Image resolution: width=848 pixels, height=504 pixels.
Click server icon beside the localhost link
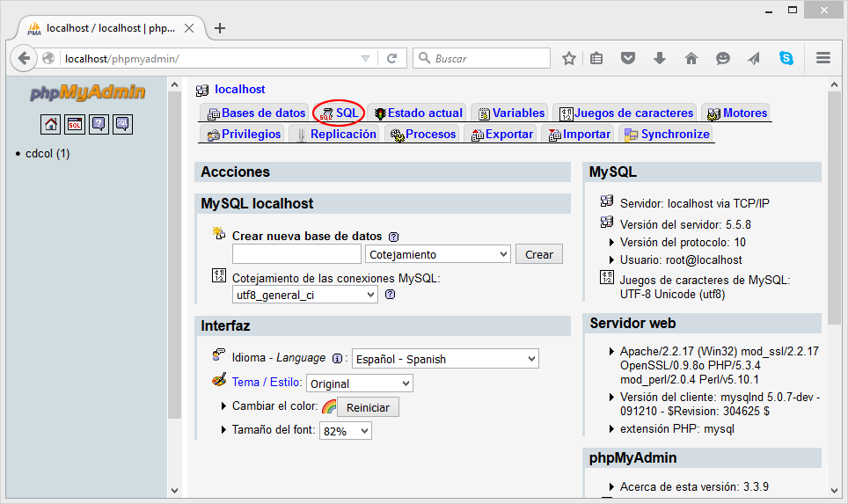pyautogui.click(x=202, y=91)
